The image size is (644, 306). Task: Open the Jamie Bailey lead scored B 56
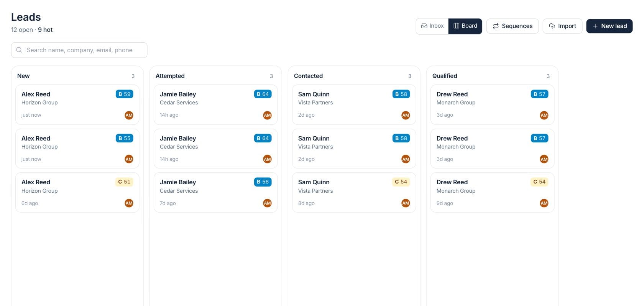click(216, 192)
